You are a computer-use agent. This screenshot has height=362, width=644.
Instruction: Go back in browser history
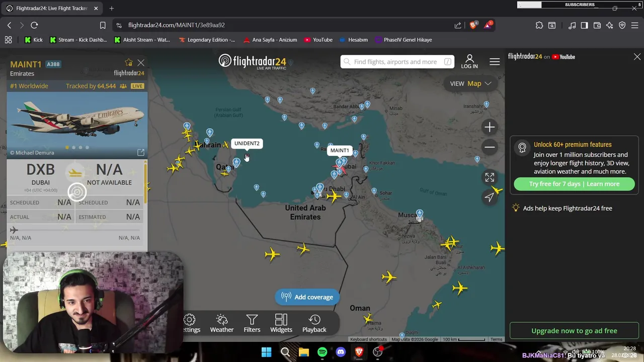click(9, 25)
